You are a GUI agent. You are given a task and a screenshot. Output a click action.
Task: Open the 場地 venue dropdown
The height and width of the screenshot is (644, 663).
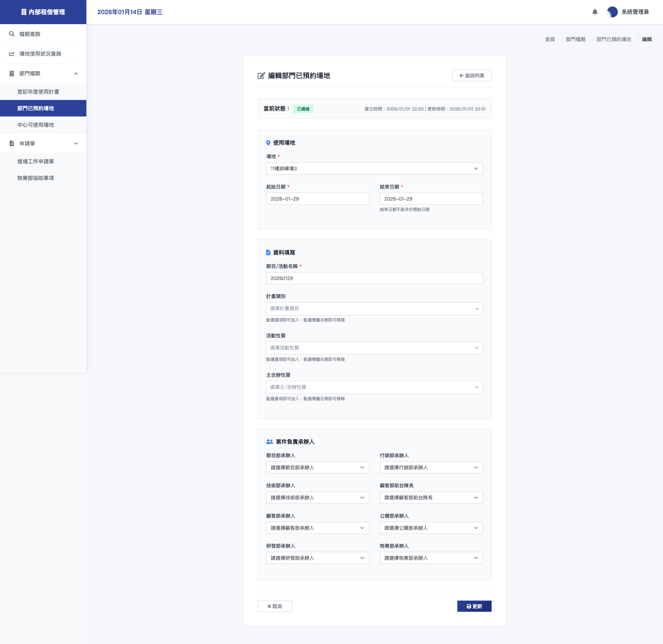tap(374, 169)
